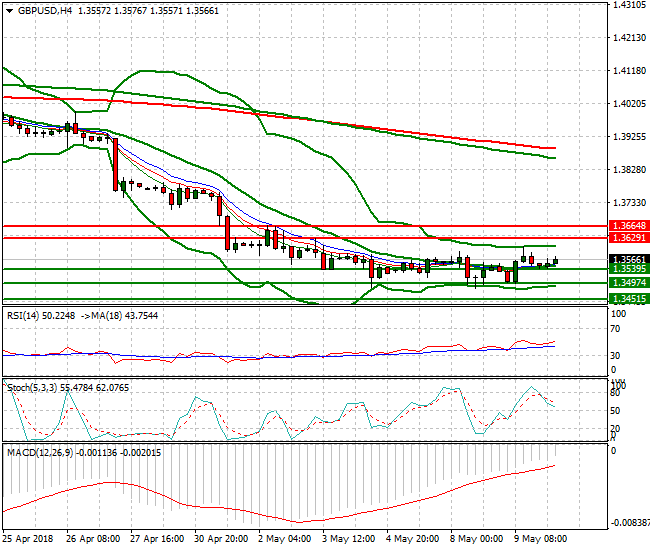Screen dimensions: 650x550
Task: Click the 26 Apr 08:00 time label
Action: [93, 539]
